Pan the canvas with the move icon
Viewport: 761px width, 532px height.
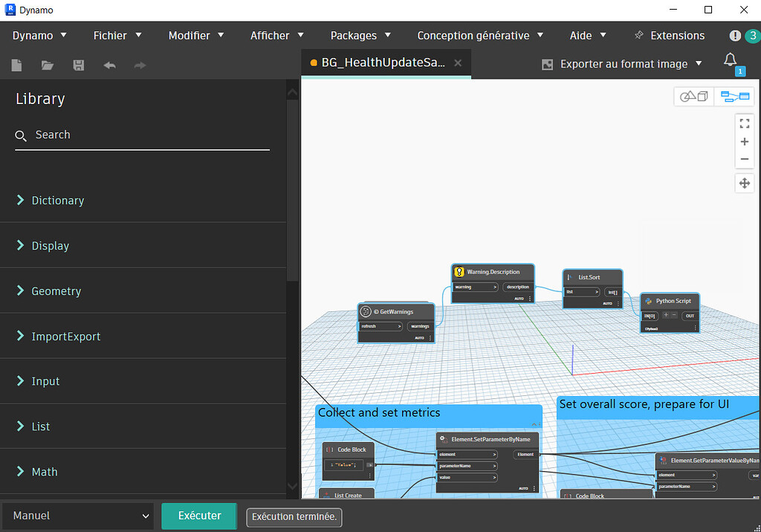point(744,183)
